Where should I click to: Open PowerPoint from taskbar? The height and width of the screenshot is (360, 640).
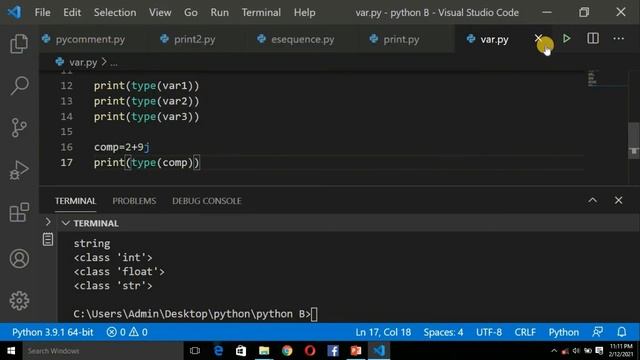click(356, 351)
